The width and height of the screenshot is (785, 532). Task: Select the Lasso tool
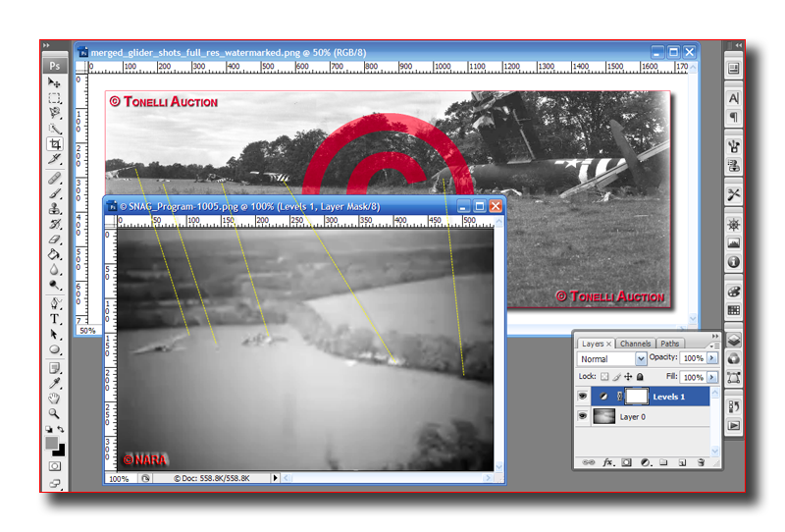tap(55, 113)
